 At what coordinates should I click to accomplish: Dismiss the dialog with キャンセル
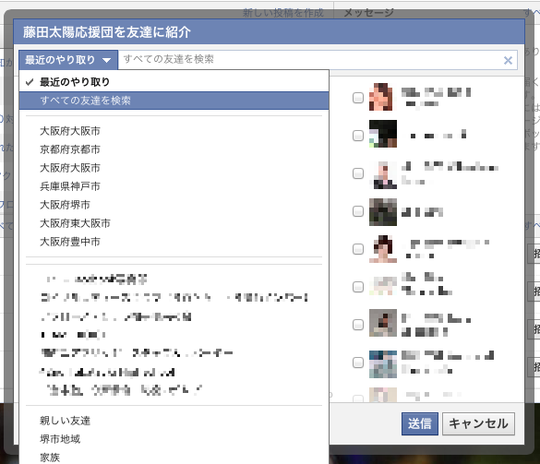click(478, 424)
